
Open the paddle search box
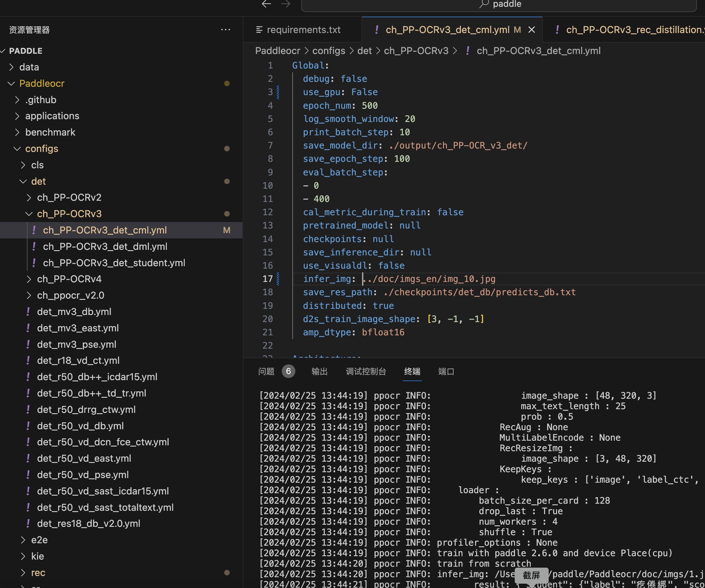click(499, 5)
